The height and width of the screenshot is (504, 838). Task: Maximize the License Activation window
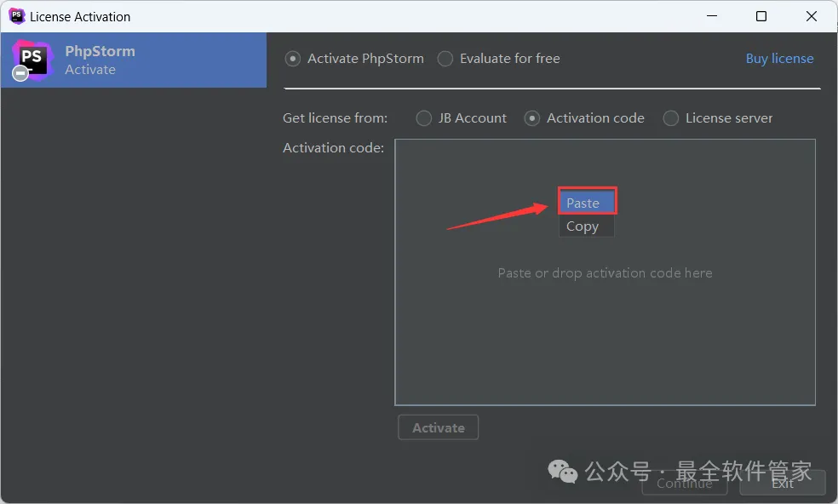pos(761,16)
